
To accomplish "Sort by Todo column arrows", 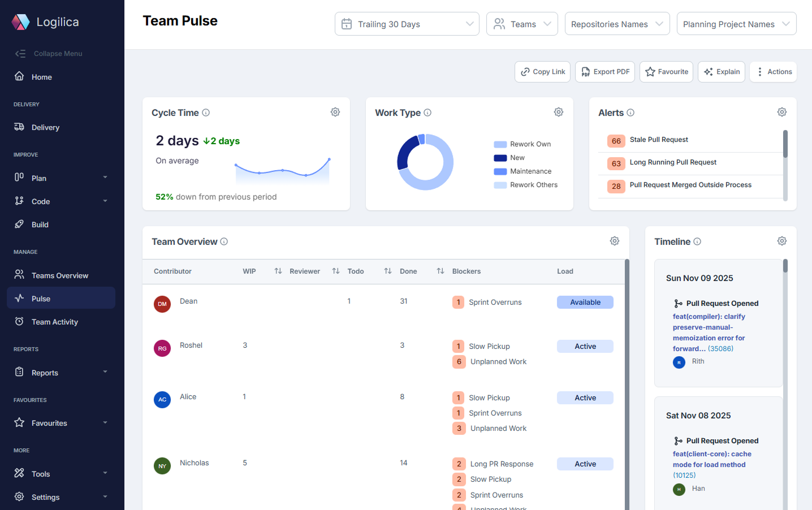I will click(x=388, y=271).
